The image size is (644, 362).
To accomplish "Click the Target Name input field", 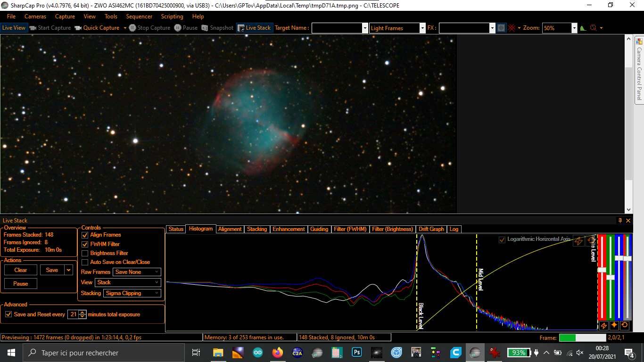I will tap(337, 28).
